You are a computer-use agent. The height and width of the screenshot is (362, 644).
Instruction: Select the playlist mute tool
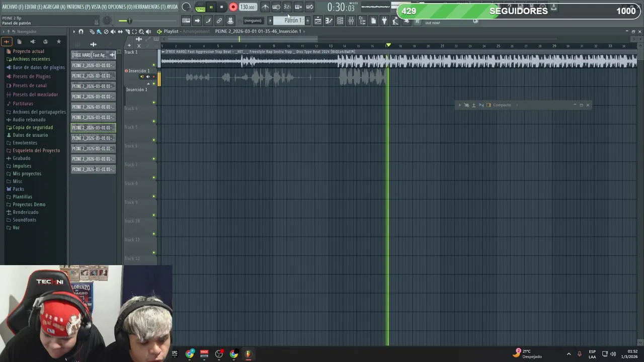(113, 32)
